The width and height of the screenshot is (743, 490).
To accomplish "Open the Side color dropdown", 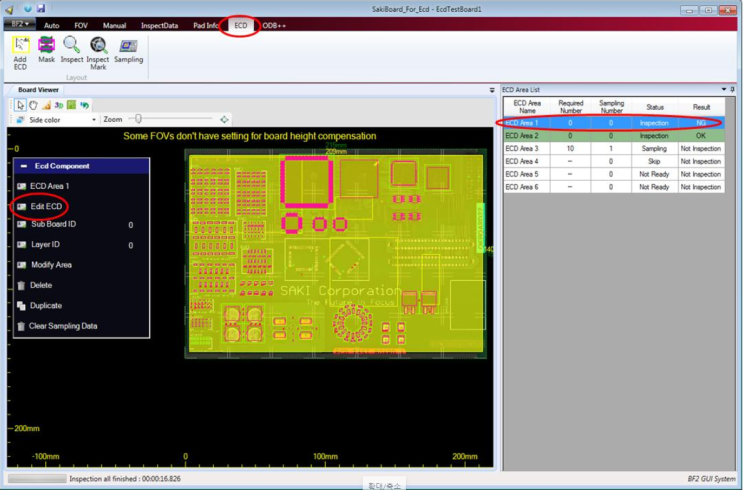I will pos(94,120).
